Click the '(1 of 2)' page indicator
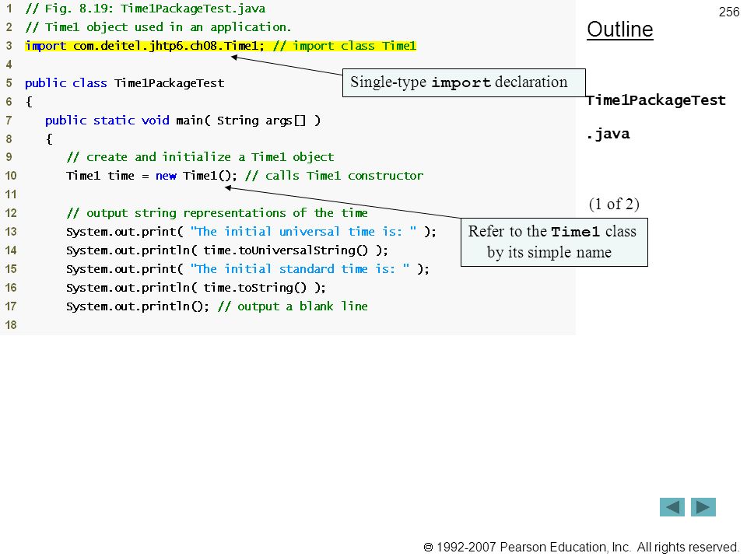This screenshot has width=747, height=560. tap(614, 204)
